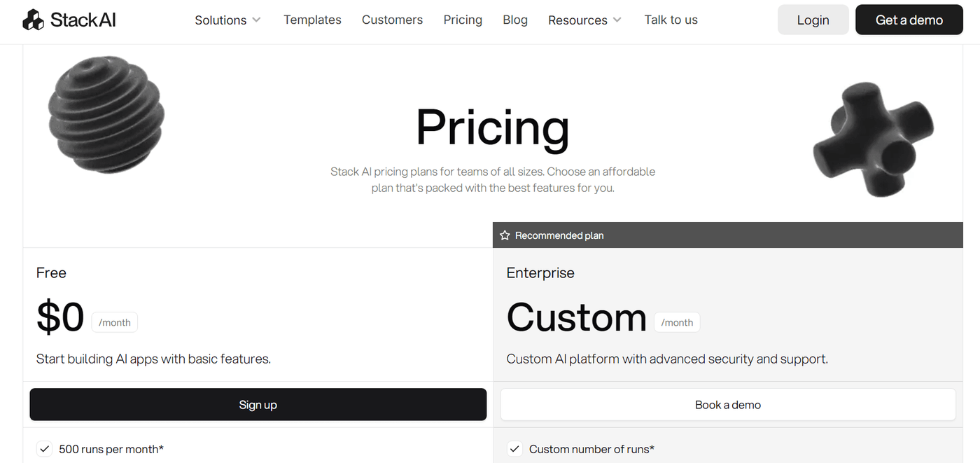Click the Custom price text
The image size is (980, 463).
[x=577, y=317]
